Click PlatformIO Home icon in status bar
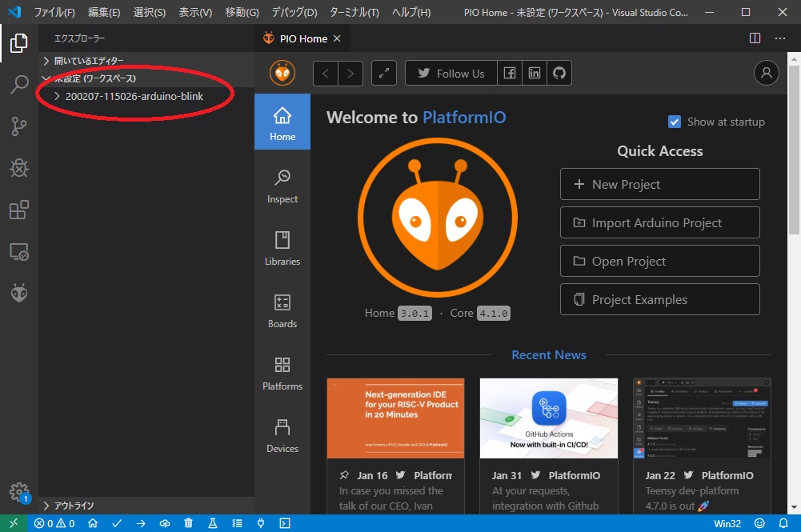Screen dimensions: 801x532 93,523
